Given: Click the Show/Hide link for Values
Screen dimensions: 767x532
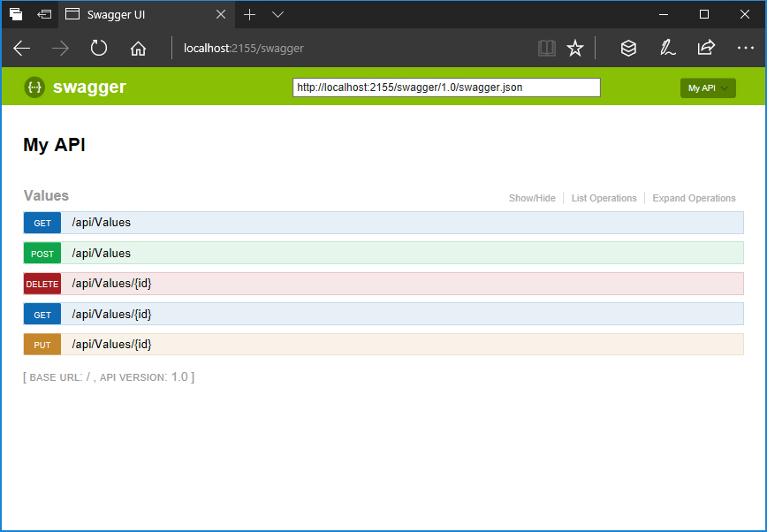Looking at the screenshot, I should (532, 199).
